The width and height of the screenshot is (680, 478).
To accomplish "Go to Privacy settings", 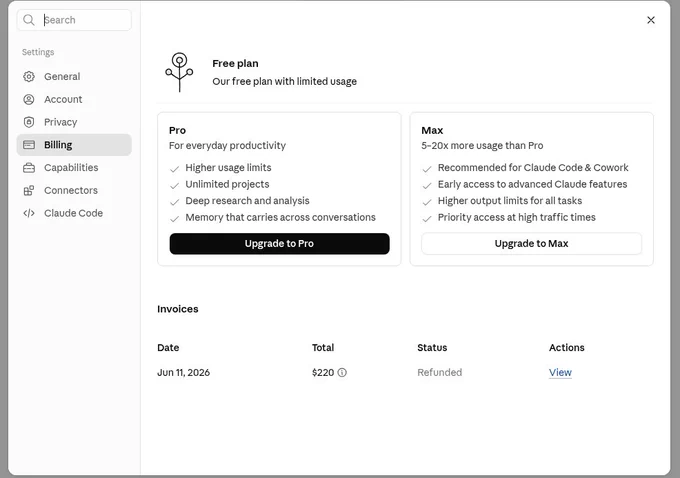I will point(74,122).
